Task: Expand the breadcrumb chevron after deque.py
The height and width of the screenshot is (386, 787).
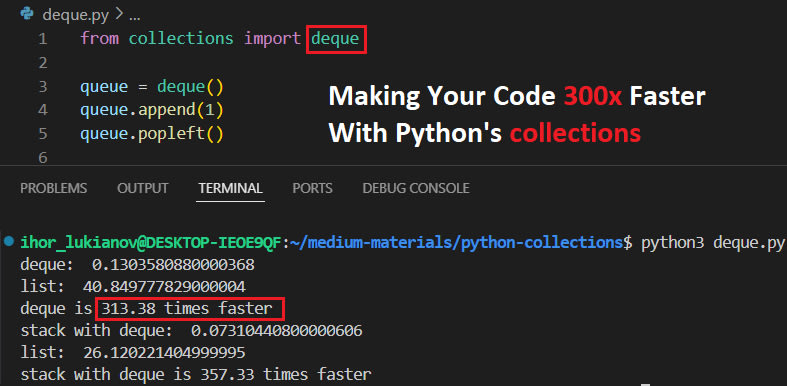Action: (x=118, y=15)
